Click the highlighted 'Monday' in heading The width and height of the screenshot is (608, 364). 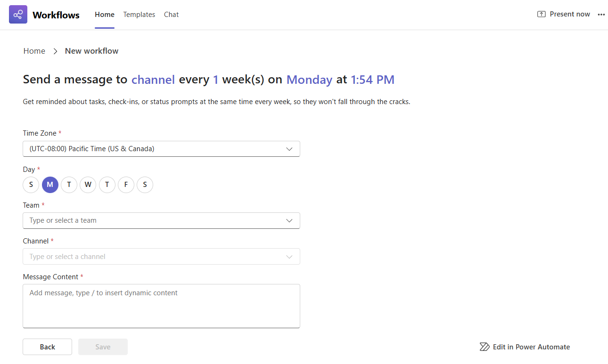[310, 80]
